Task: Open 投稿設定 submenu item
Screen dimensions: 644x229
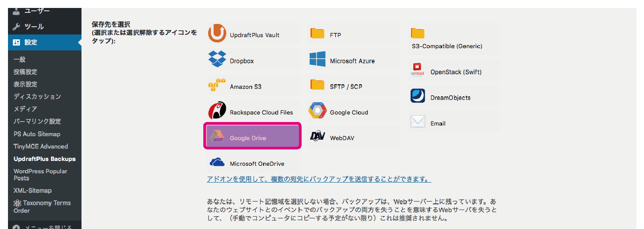Action: 25,72
